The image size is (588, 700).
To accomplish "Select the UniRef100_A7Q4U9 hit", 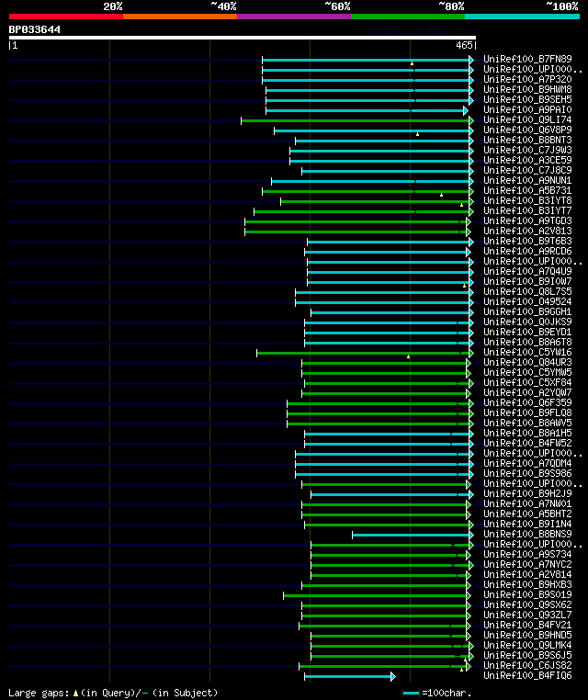I will 527,271.
